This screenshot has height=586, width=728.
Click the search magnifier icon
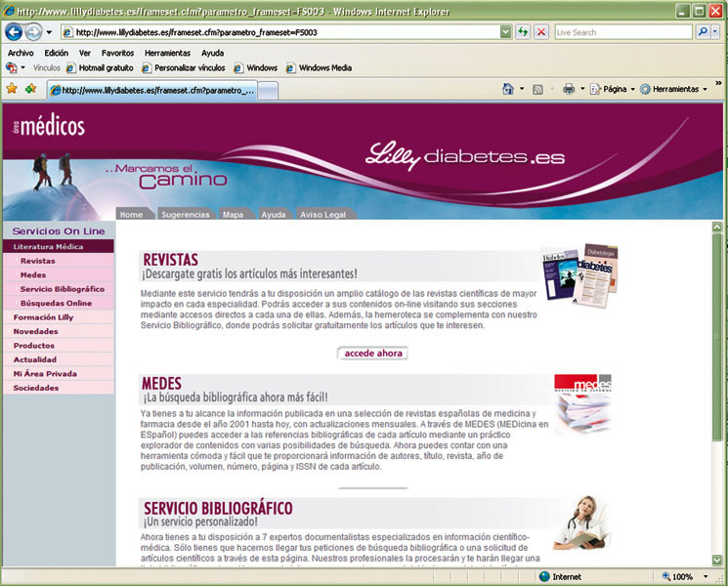[x=703, y=31]
